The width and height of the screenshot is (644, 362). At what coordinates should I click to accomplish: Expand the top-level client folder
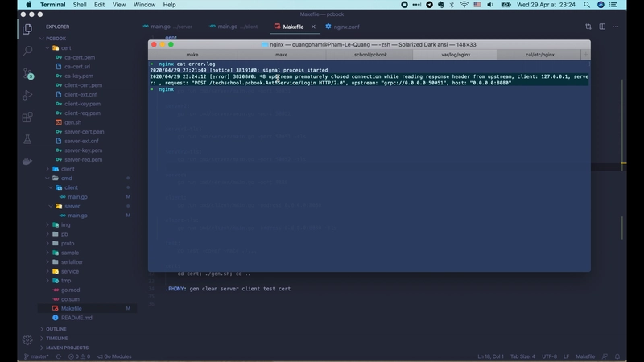coord(47,169)
